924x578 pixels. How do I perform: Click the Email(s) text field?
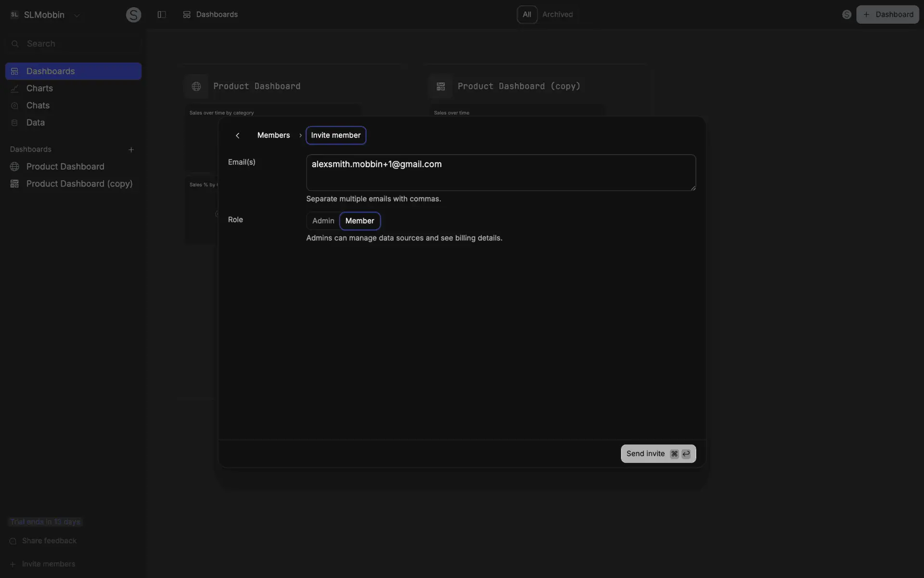click(x=500, y=172)
